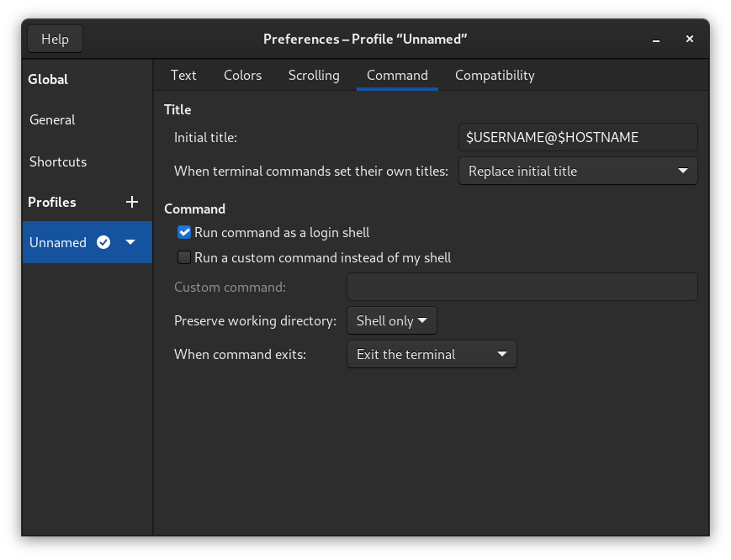Switch to the Colors tab
Viewport: 731px width, 560px height.
coord(242,75)
